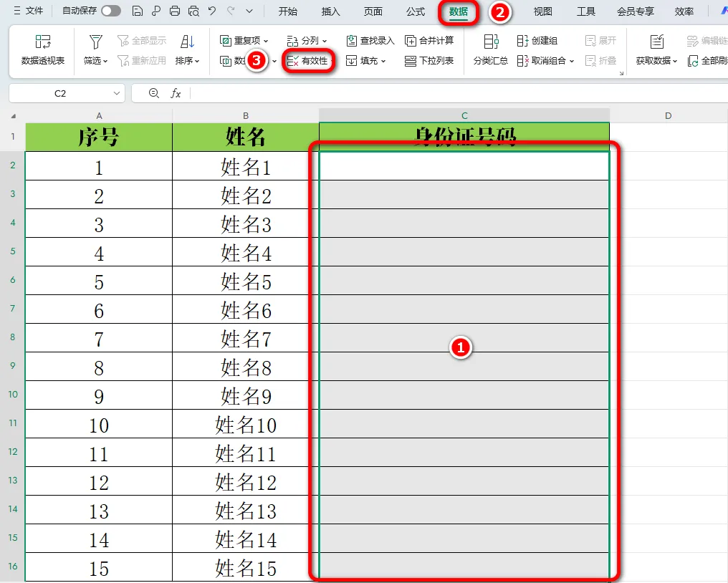This screenshot has height=583, width=728.
Task: Click the 折叠 button
Action: (600, 61)
